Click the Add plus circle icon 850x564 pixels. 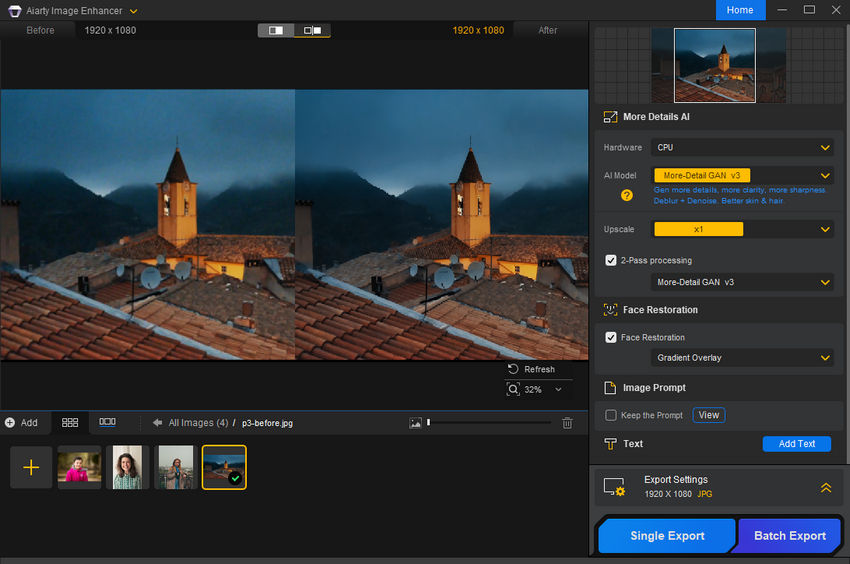click(x=10, y=422)
